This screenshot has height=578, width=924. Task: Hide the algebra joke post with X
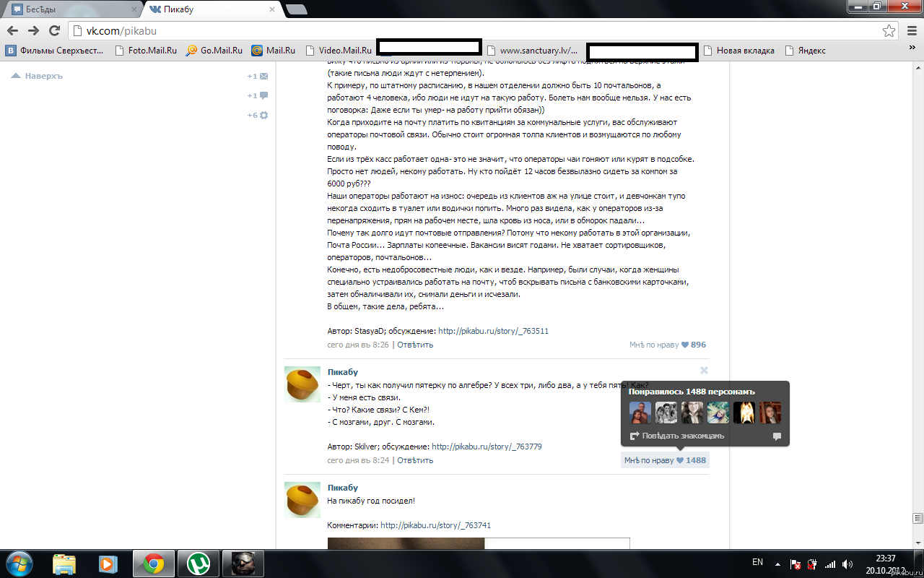(x=704, y=371)
